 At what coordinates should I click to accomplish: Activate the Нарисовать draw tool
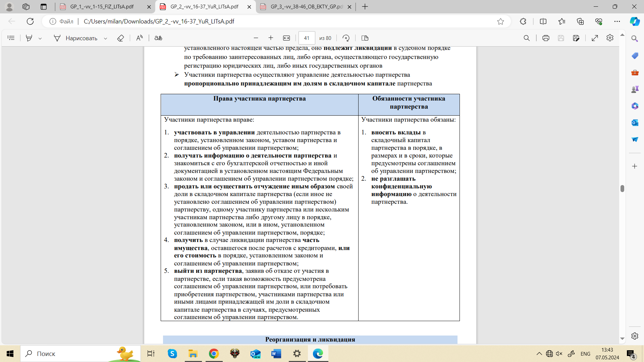coord(75,38)
